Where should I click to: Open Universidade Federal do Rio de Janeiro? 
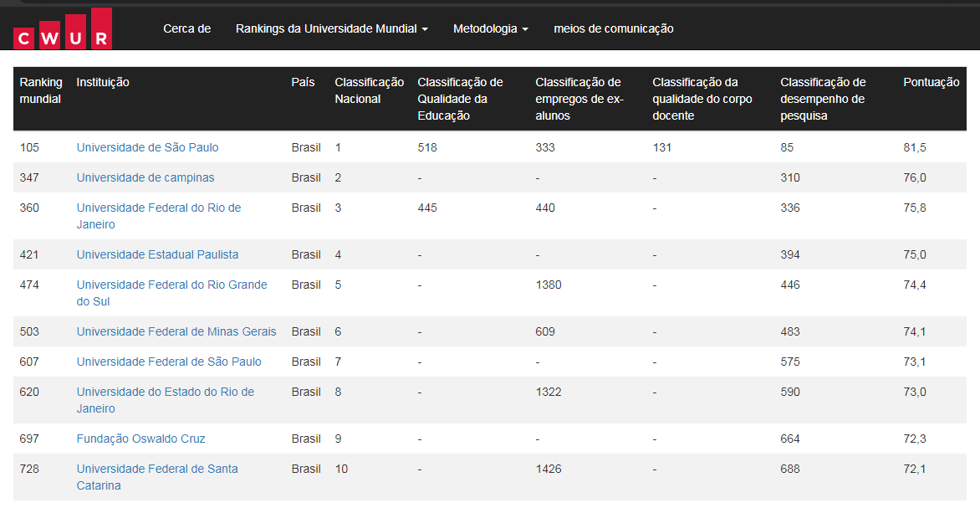[x=158, y=208]
